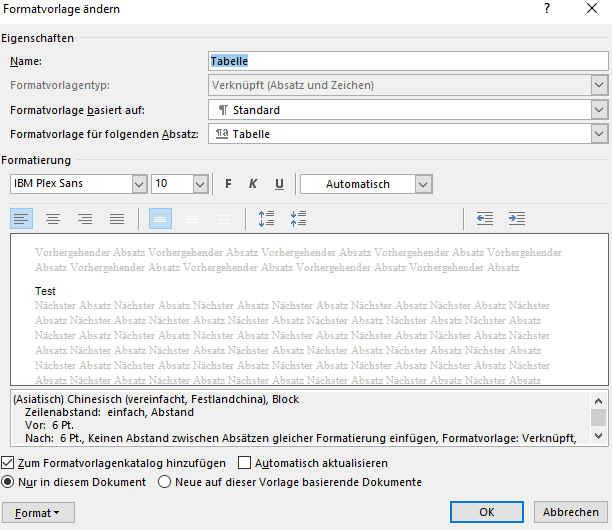The width and height of the screenshot is (612, 530).
Task: Confirm with the OK button
Action: pyautogui.click(x=487, y=512)
